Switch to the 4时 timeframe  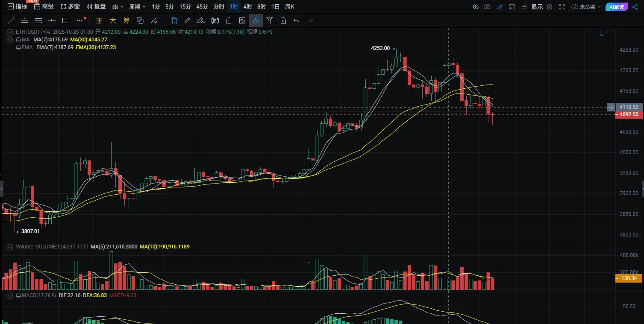(247, 6)
